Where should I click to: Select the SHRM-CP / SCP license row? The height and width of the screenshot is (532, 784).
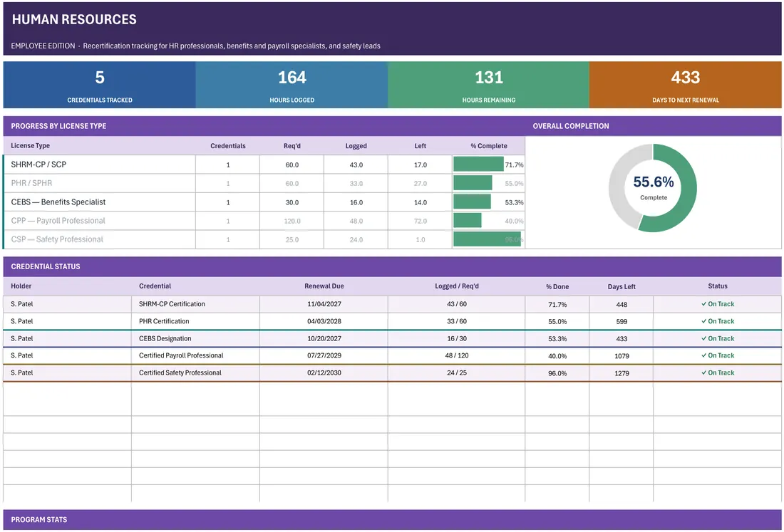tap(264, 165)
